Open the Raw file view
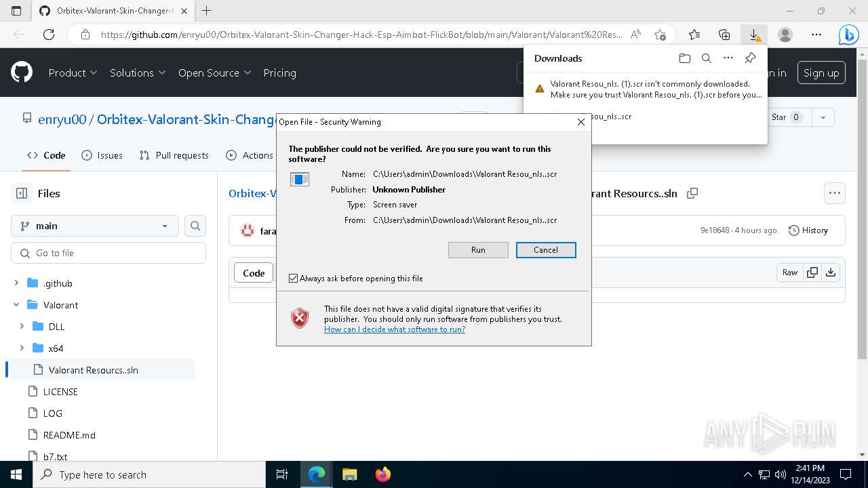 (x=790, y=272)
